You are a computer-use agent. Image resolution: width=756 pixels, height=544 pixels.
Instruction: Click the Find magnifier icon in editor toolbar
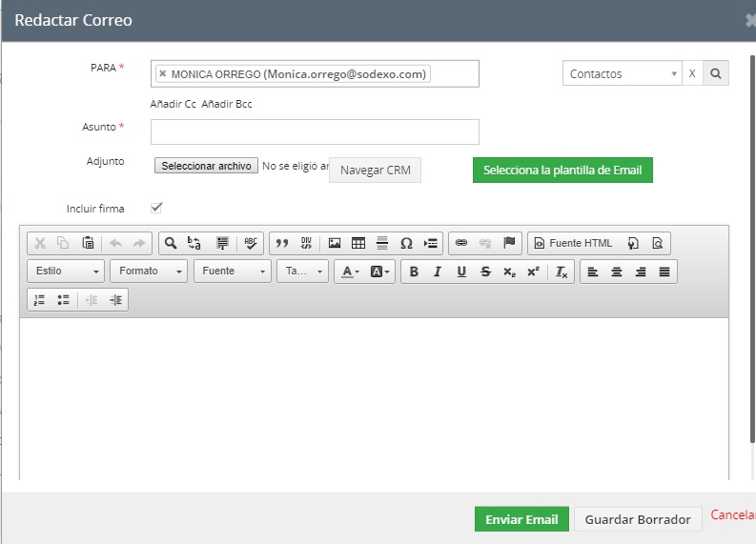(x=171, y=243)
